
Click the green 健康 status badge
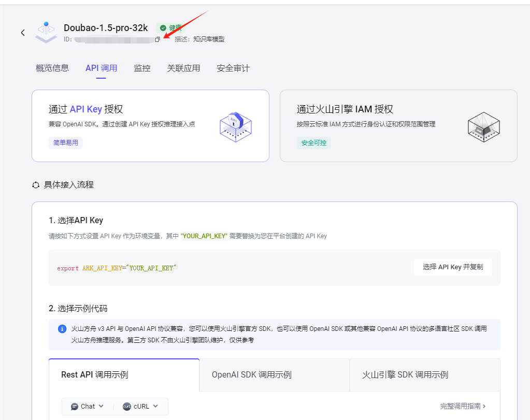coord(170,28)
